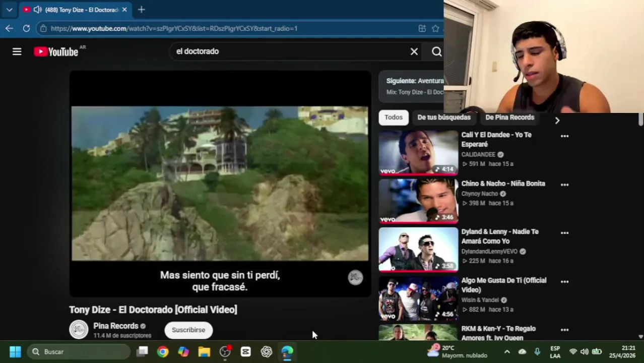Select the Todos filter chip
Image resolution: width=644 pixels, height=363 pixels.
[x=394, y=117]
